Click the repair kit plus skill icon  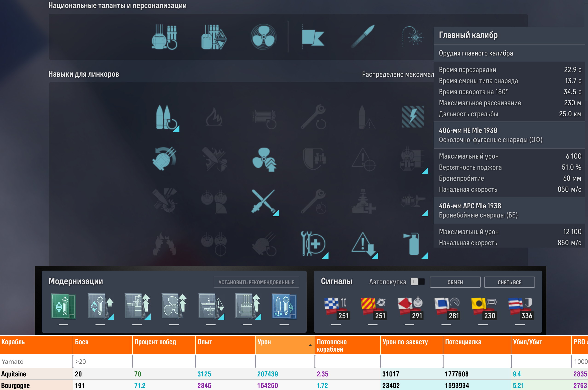313,243
